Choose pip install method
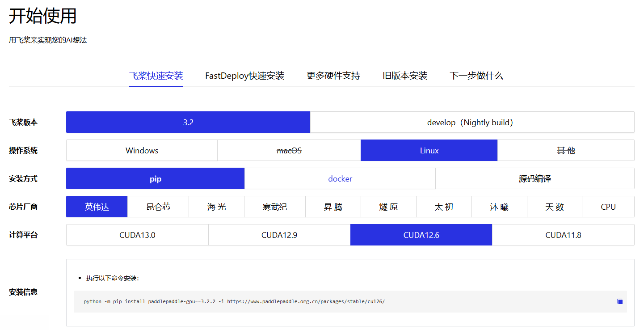This screenshot has width=644, height=330. [x=155, y=178]
